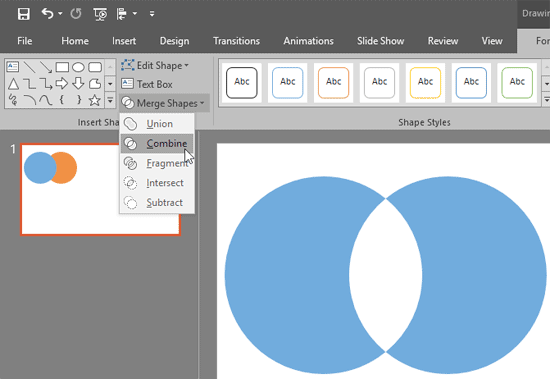This screenshot has height=379, width=550.
Task: Switch to the View tab
Action: (492, 41)
